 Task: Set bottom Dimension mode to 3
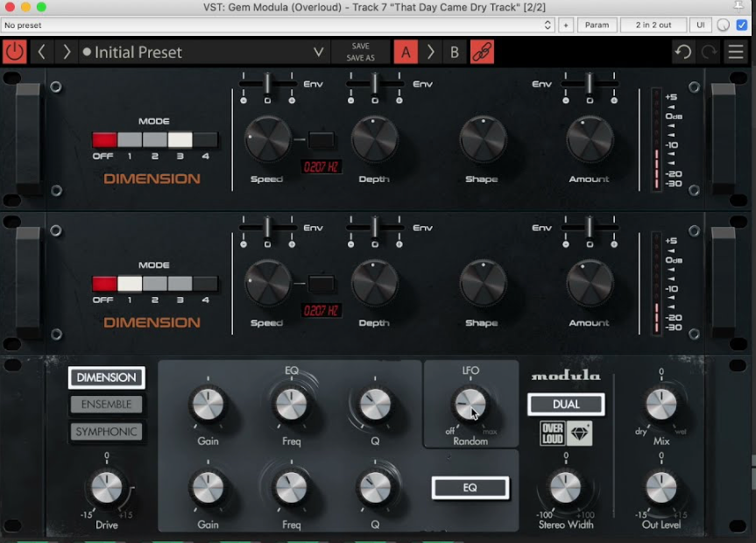point(180,284)
